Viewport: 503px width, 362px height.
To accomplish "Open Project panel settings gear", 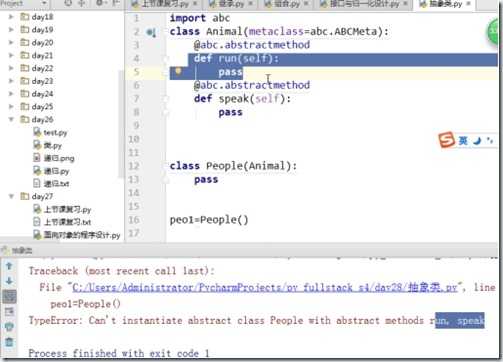I will pyautogui.click(x=100, y=3).
